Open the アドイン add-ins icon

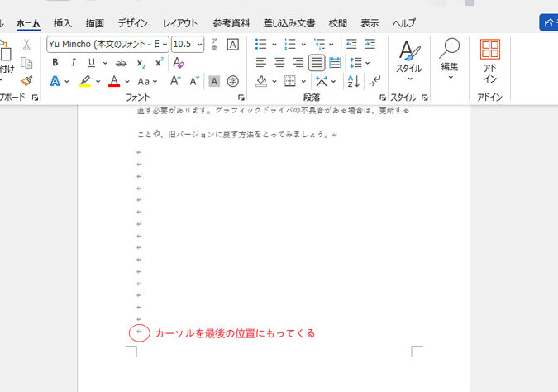(x=490, y=60)
